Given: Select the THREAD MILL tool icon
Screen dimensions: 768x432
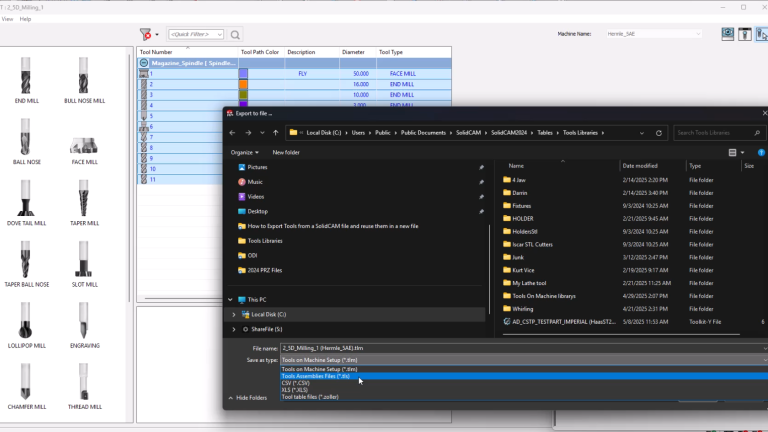Looking at the screenshot, I should coord(84,382).
